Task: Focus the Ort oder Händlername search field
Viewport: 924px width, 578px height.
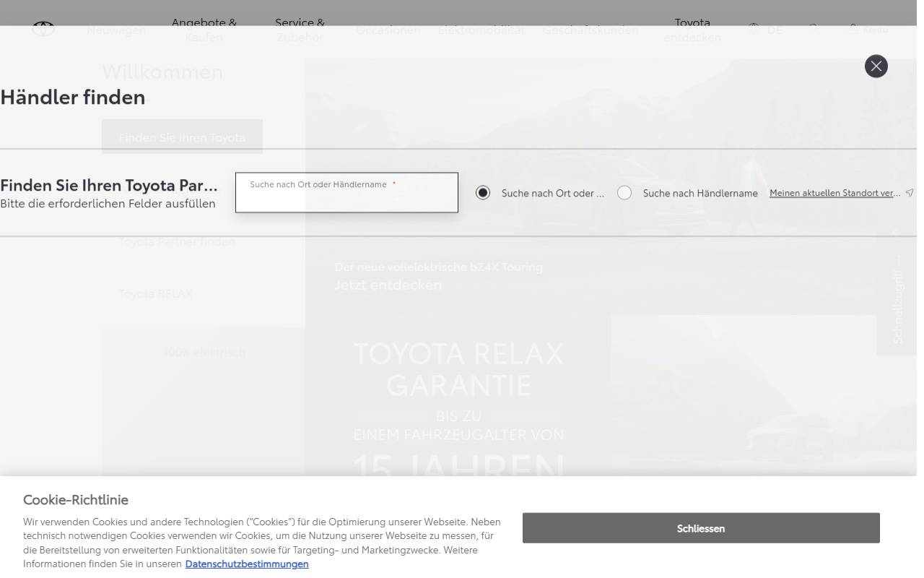Action: click(346, 193)
